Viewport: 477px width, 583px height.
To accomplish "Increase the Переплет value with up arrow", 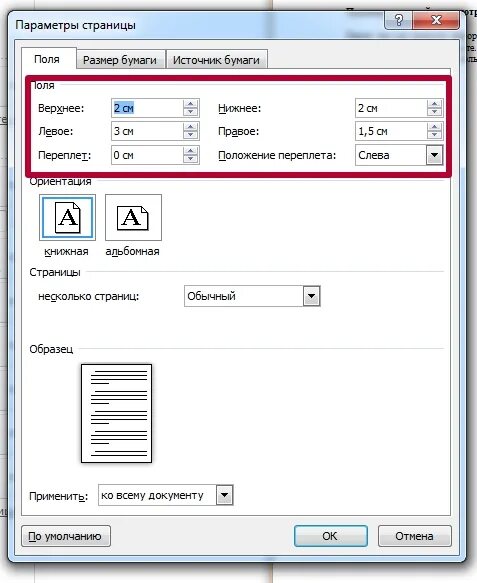I will click(x=190, y=151).
